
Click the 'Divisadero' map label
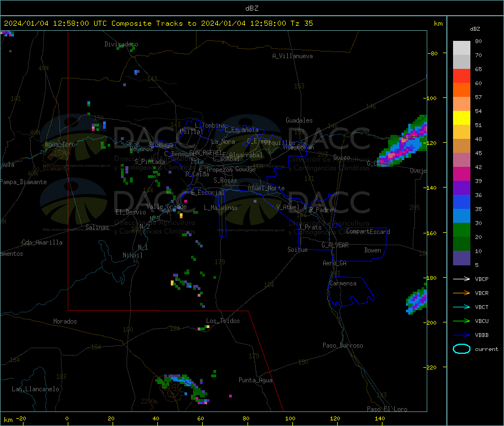[121, 44]
